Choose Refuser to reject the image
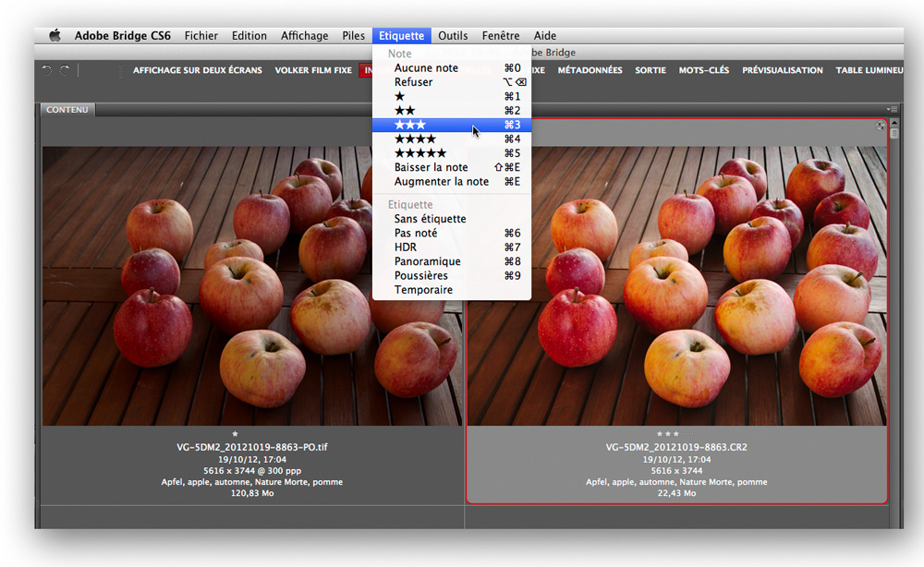The height and width of the screenshot is (567, 924). click(452, 82)
